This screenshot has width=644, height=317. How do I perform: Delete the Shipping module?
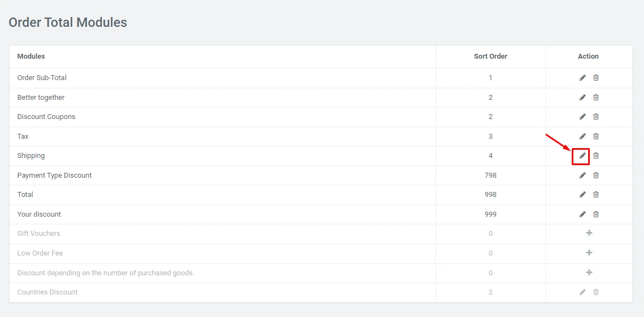coord(596,156)
